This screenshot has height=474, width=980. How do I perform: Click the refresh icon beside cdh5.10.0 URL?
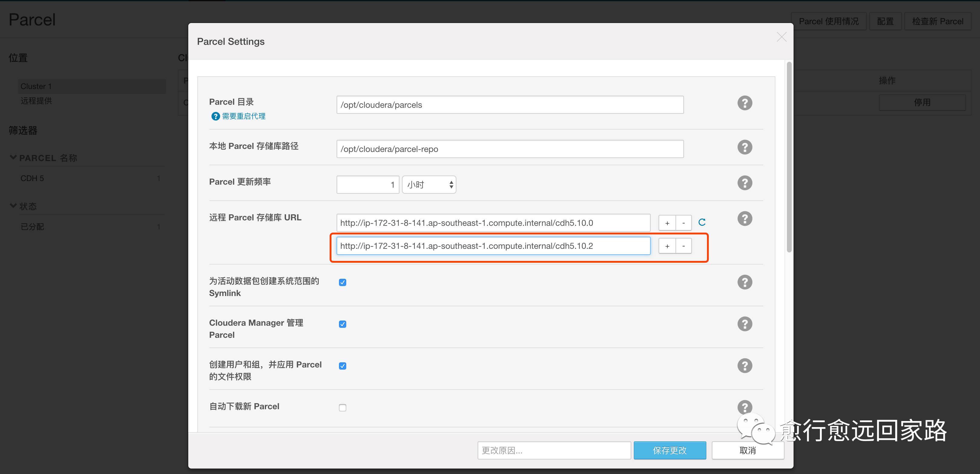[702, 222]
